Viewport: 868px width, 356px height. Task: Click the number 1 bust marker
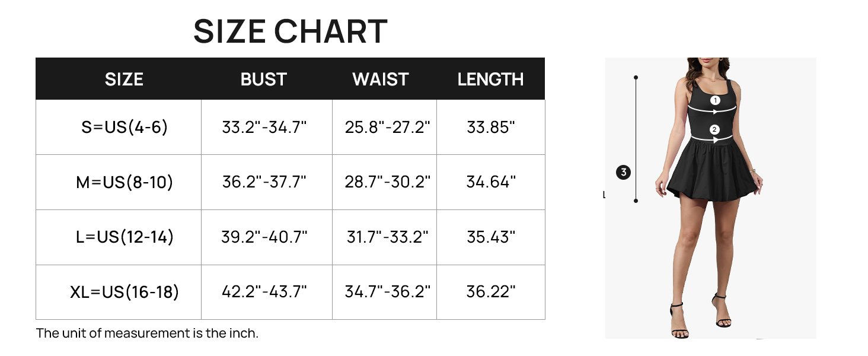715,101
